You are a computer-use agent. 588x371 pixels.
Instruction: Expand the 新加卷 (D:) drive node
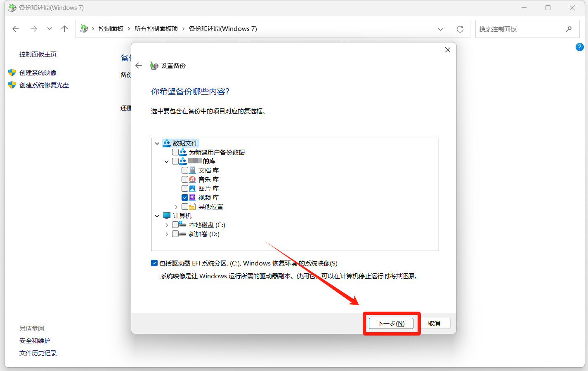[167, 234]
